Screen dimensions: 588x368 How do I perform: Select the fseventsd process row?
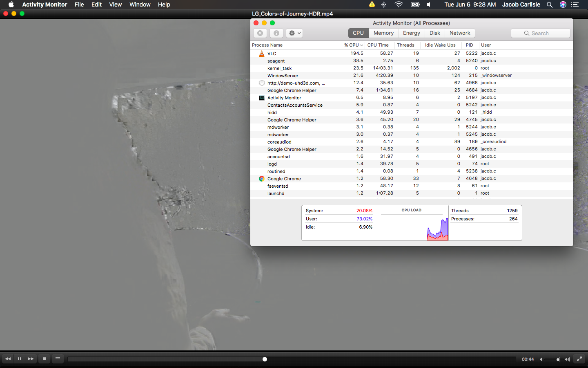412,186
